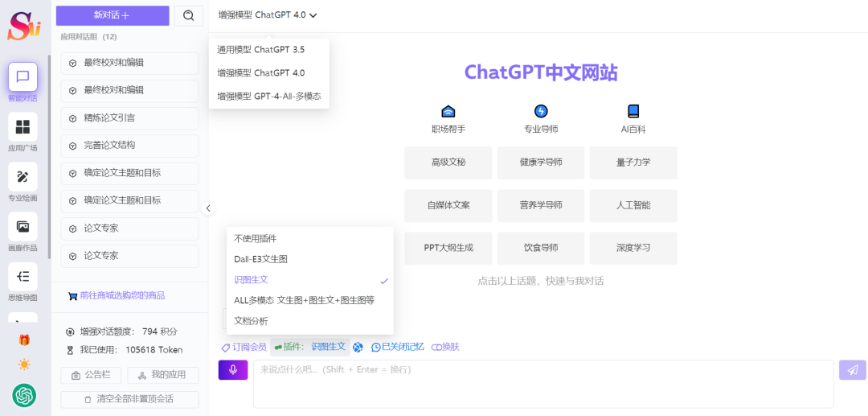Click the message input box
The image size is (868, 416).
(x=543, y=384)
